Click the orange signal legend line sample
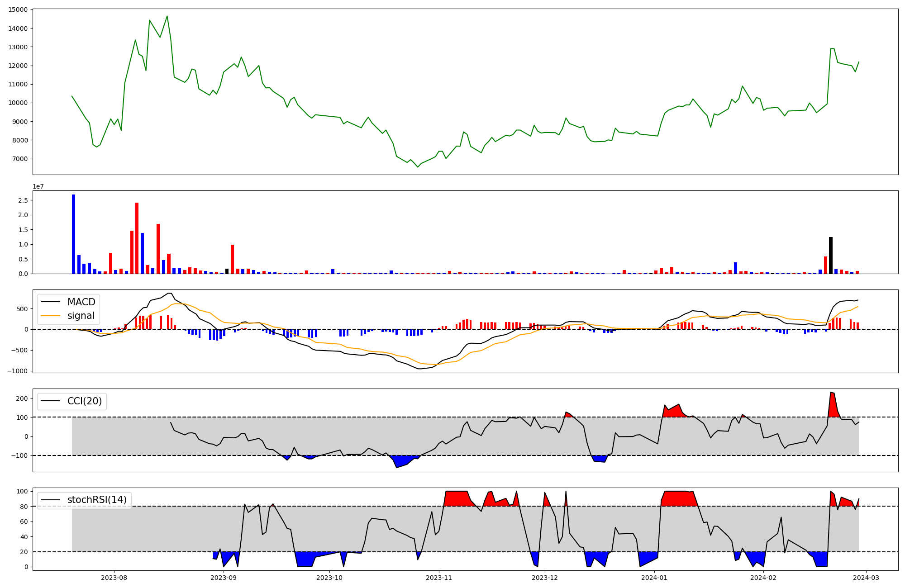This screenshot has width=905, height=588. [49, 316]
